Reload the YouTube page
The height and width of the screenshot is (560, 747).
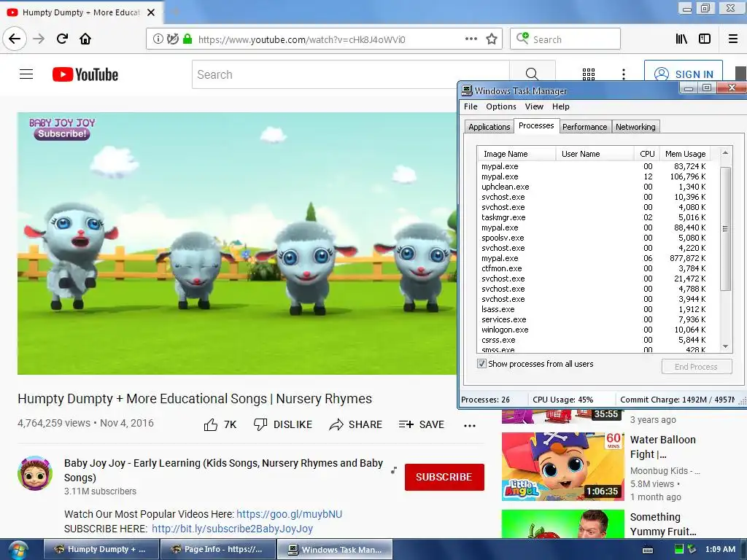[x=62, y=39]
